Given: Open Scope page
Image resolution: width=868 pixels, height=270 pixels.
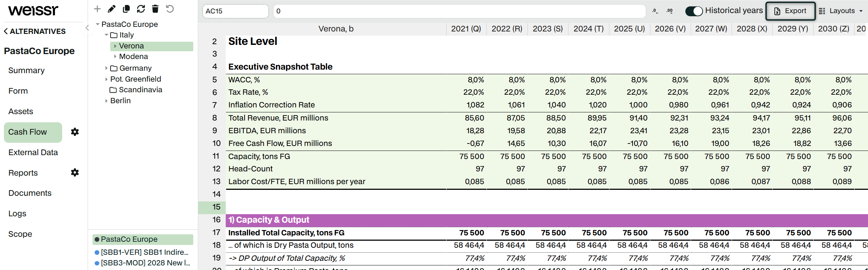Looking at the screenshot, I should (x=20, y=234).
